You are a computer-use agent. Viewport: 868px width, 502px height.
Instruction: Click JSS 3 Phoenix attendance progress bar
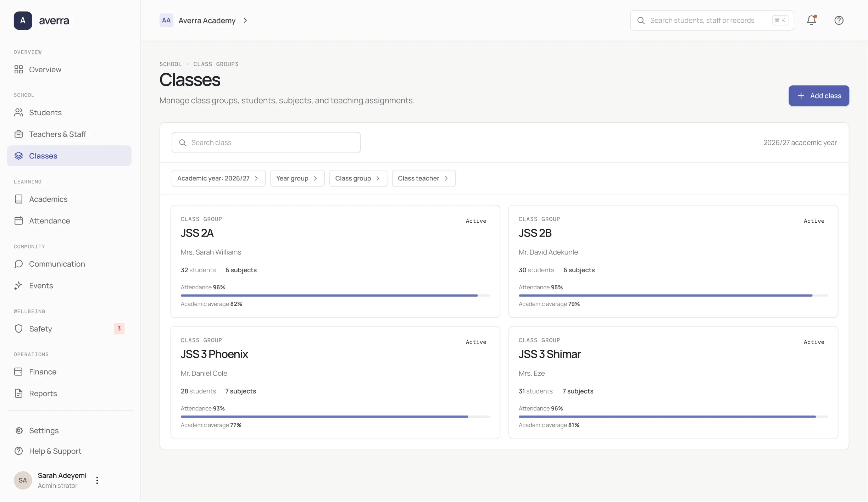point(335,417)
